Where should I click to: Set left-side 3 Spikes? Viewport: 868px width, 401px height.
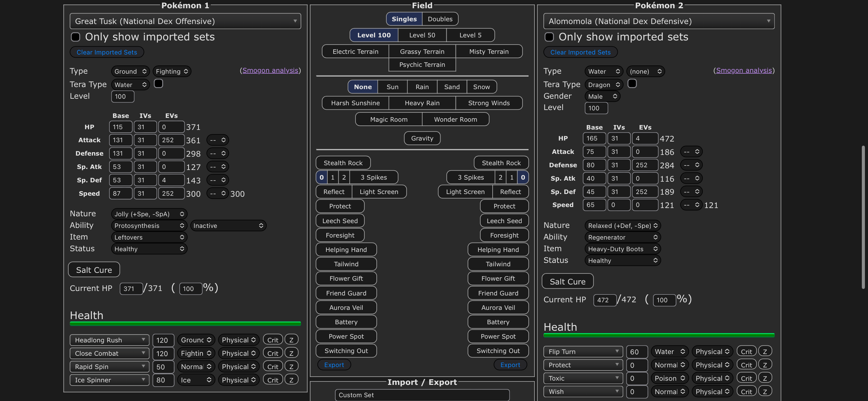click(374, 177)
